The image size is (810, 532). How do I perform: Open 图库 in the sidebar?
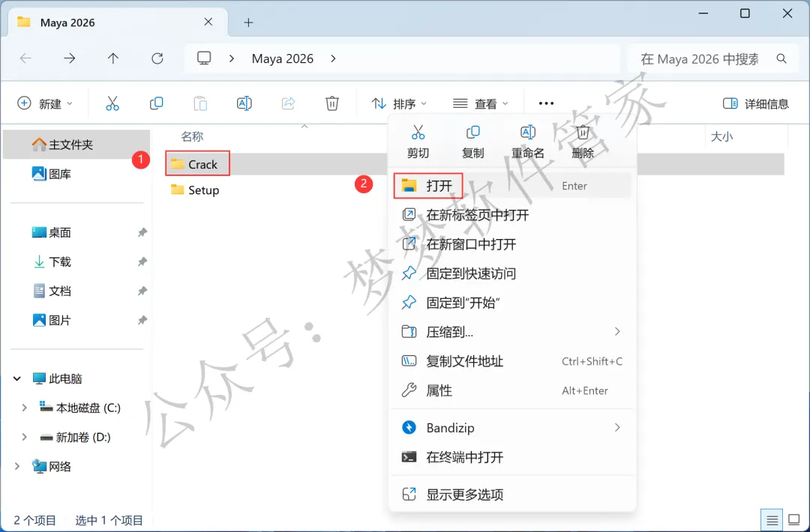tap(77, 174)
